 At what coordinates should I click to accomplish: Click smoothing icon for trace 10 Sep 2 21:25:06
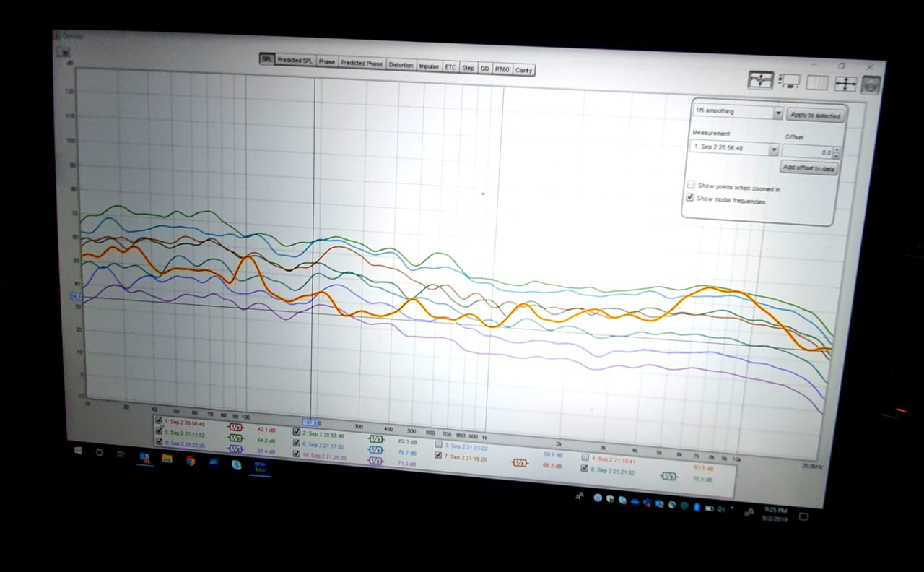[375, 461]
